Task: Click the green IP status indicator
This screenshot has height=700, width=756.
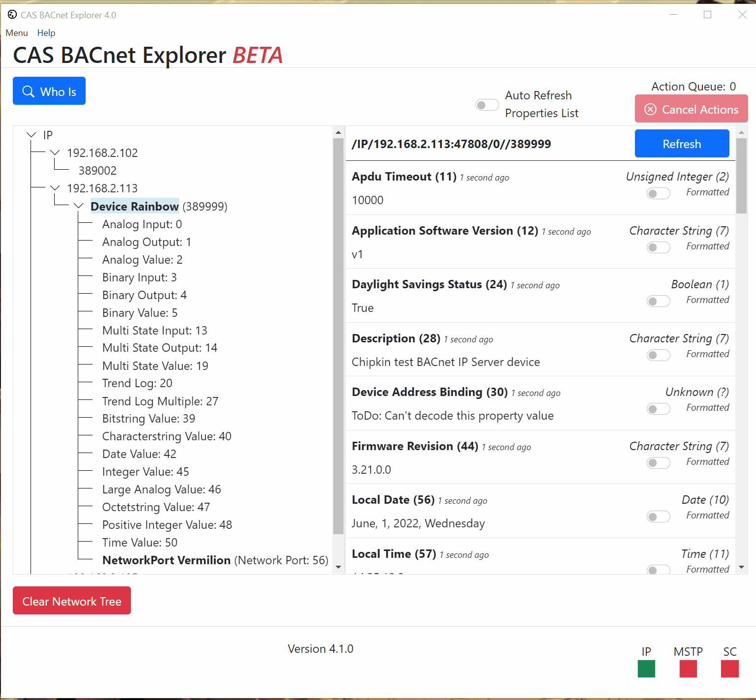Action: pos(646,669)
